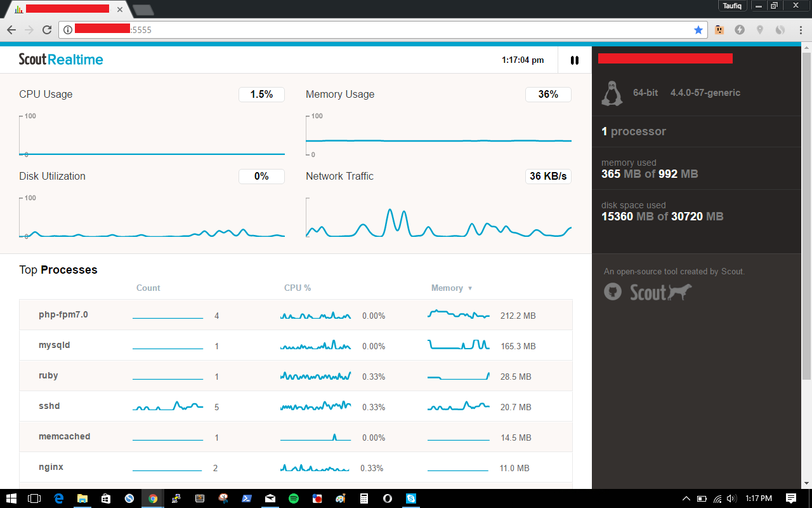The image size is (812, 508).
Task: Open the orange face extension icon
Action: pos(719,30)
